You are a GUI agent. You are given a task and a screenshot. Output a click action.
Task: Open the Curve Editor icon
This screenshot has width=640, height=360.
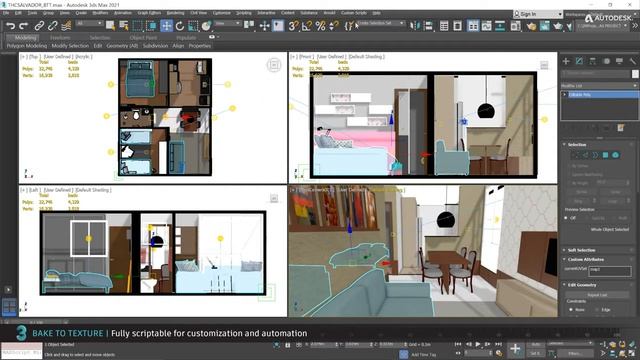487,26
